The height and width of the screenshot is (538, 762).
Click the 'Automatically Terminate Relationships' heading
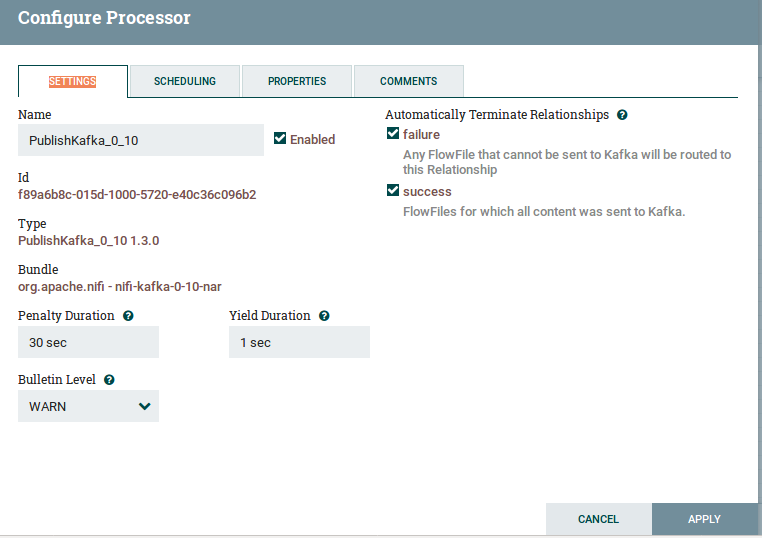(x=497, y=115)
